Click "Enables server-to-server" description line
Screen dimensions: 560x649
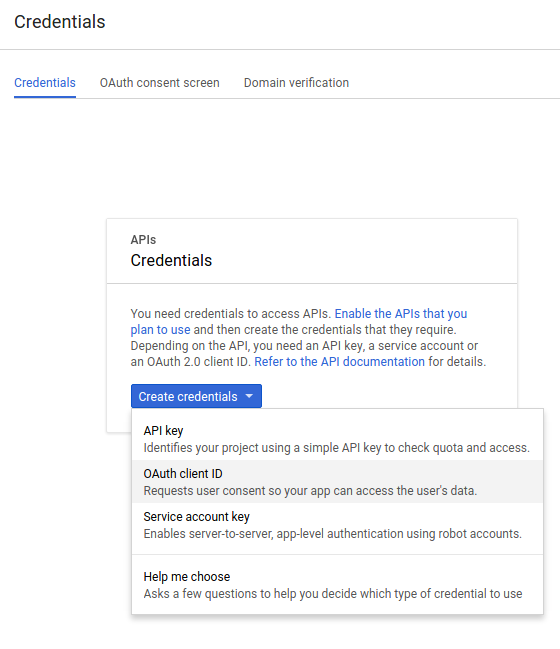[x=332, y=534]
